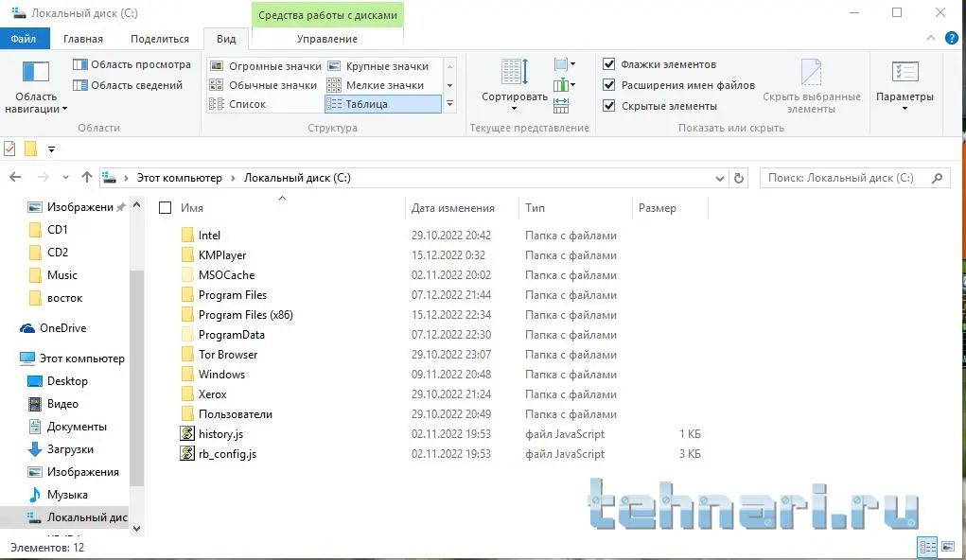966x560 pixels.
Task: Collapse the ribbon with the chevron
Action: click(930, 38)
